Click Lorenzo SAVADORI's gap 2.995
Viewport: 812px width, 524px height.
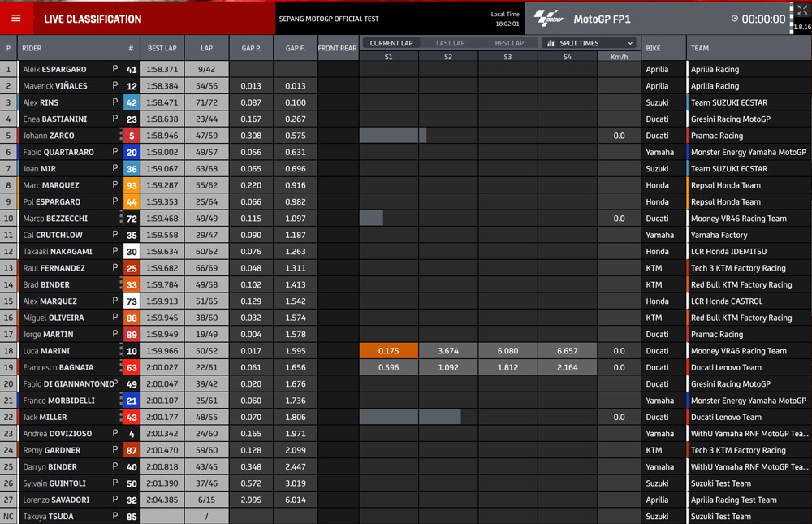(251, 500)
